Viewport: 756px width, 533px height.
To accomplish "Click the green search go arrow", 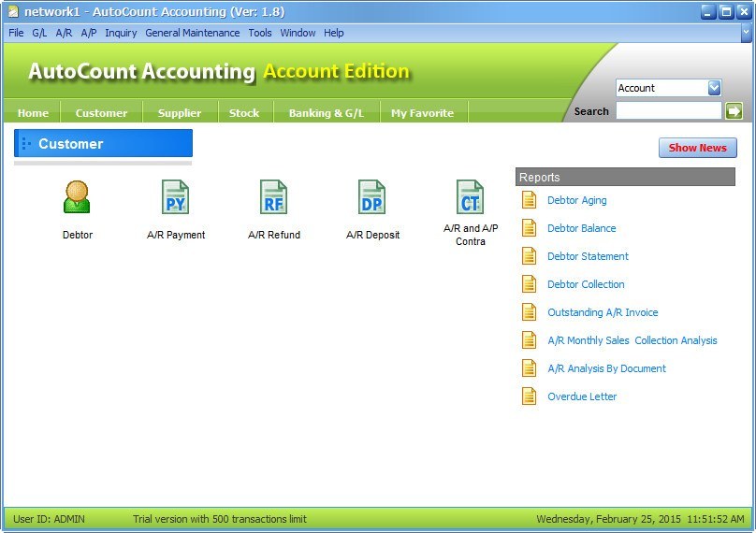I will 734,111.
